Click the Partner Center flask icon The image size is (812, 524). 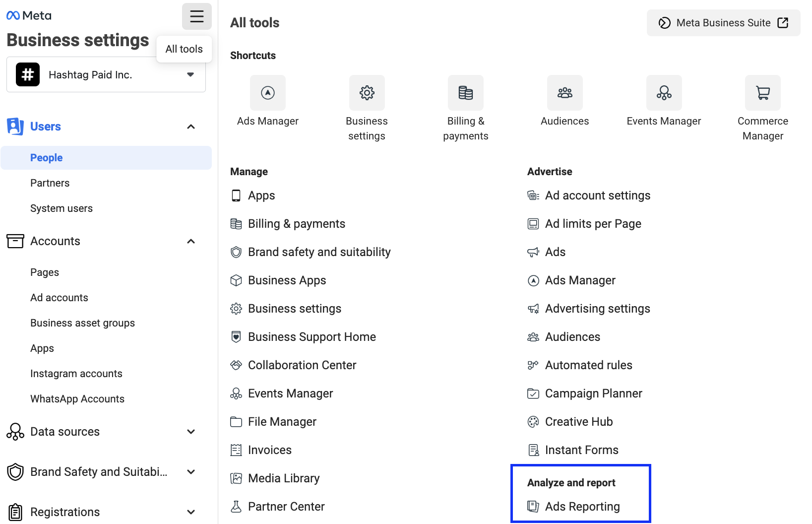[236, 507]
